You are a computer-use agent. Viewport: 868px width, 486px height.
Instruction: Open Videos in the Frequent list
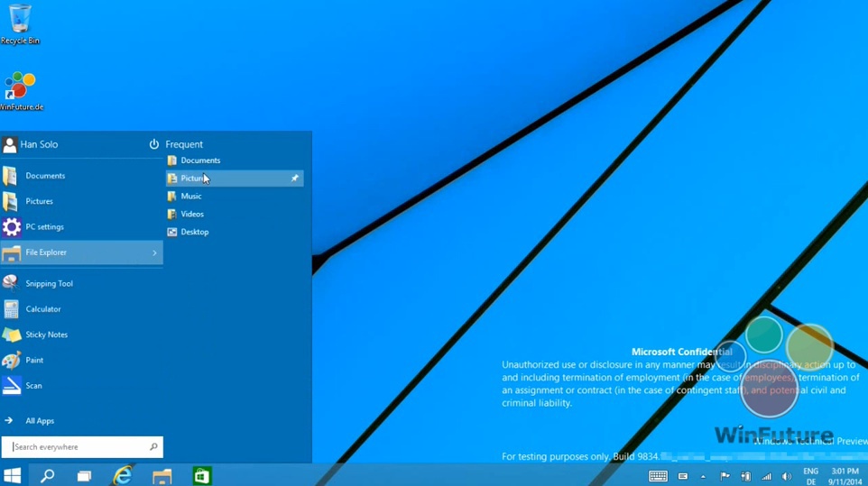click(x=235, y=214)
